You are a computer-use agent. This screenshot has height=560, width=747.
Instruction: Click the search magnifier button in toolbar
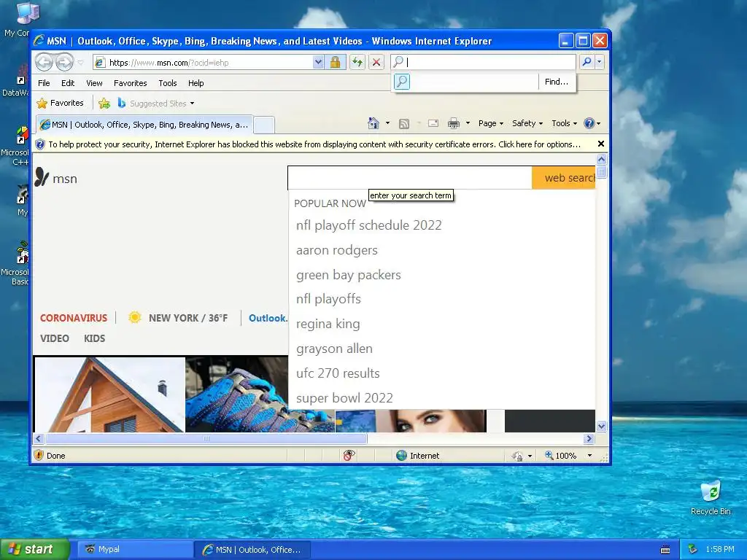coord(587,62)
